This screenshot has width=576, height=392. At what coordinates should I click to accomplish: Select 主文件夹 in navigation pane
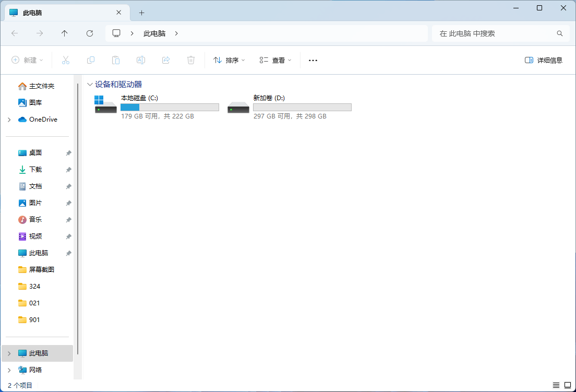pyautogui.click(x=41, y=86)
